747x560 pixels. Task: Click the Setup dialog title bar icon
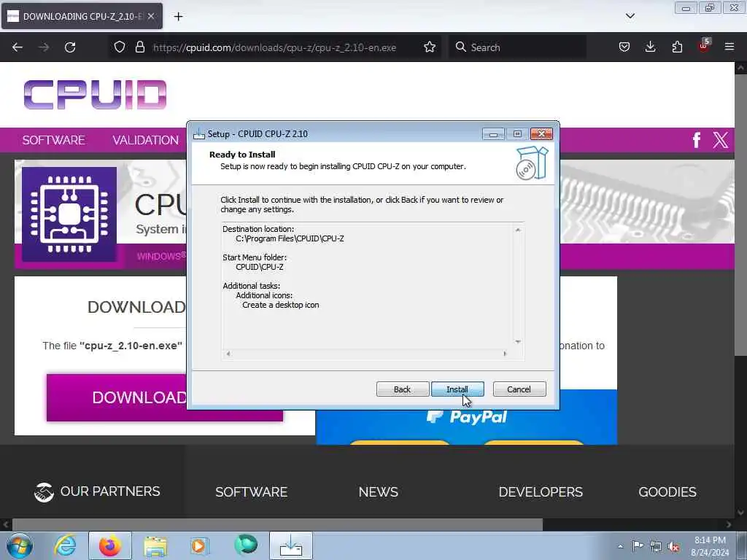(199, 134)
